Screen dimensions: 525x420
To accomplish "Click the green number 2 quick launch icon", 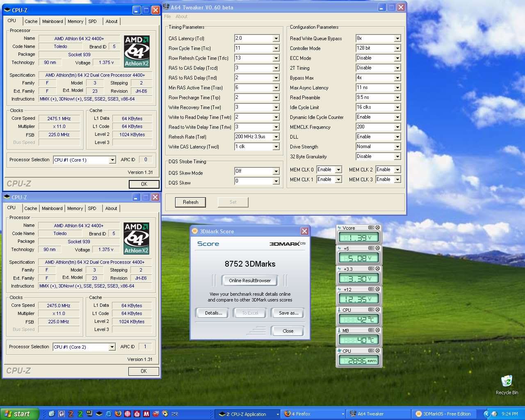I will tap(80, 414).
